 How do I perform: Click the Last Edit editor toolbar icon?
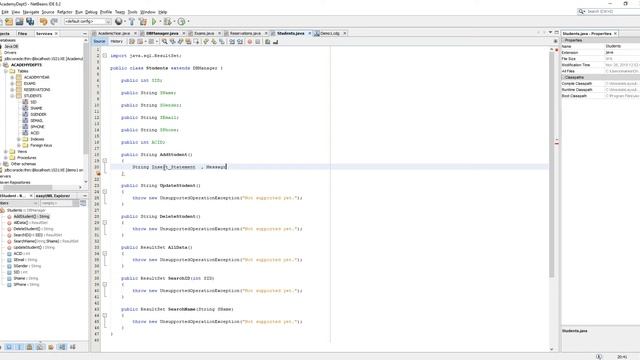132,42
